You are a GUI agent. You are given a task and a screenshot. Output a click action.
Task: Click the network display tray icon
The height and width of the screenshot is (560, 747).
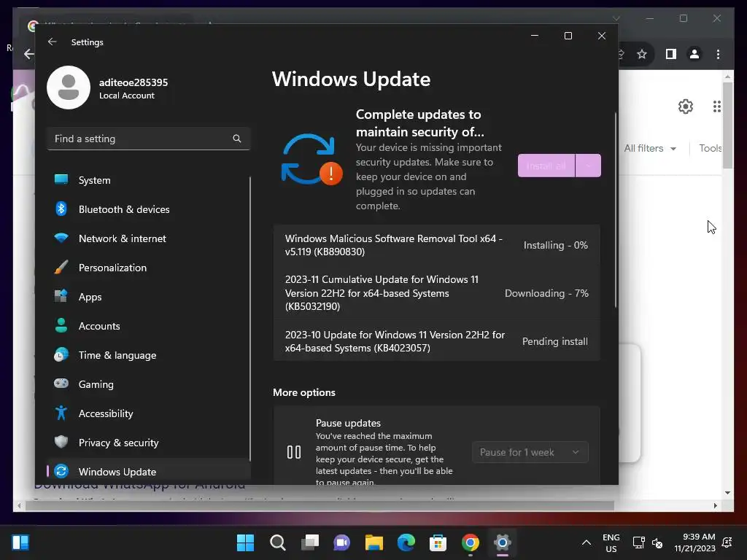[x=638, y=542]
